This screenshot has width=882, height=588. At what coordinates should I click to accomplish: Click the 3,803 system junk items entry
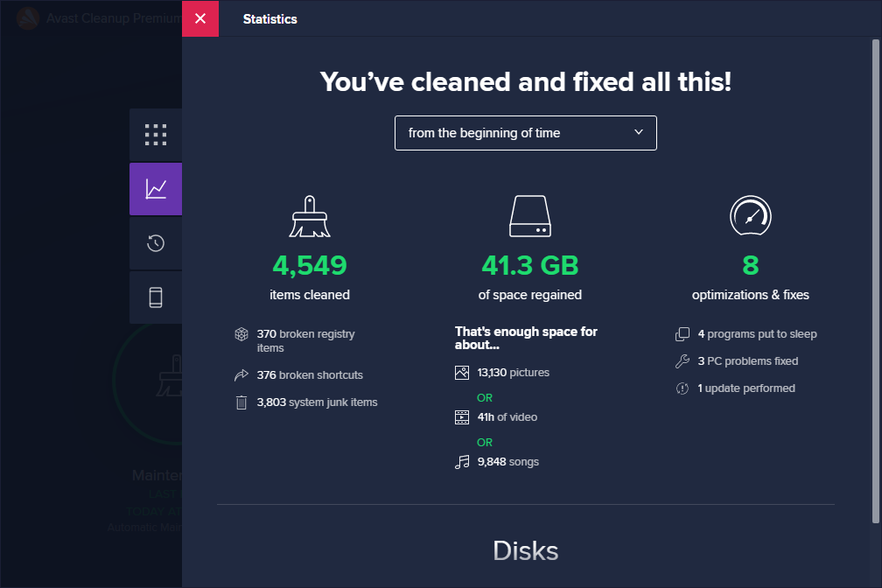point(317,402)
